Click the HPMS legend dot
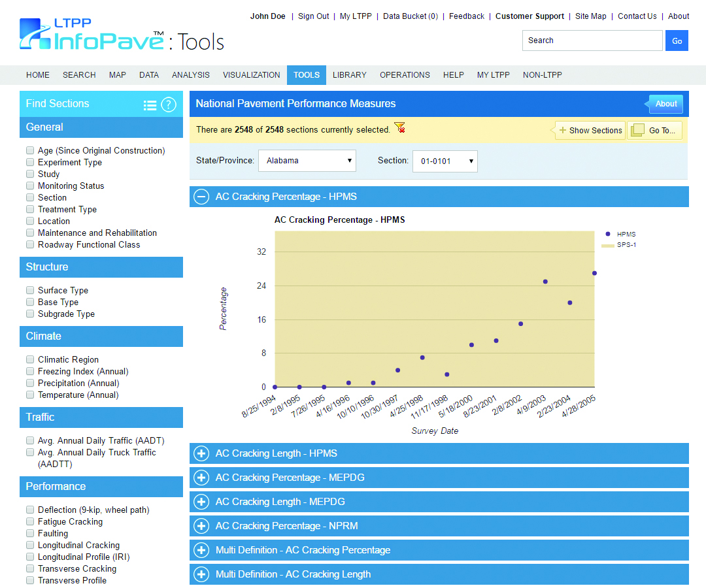The width and height of the screenshot is (706, 588). [x=608, y=234]
